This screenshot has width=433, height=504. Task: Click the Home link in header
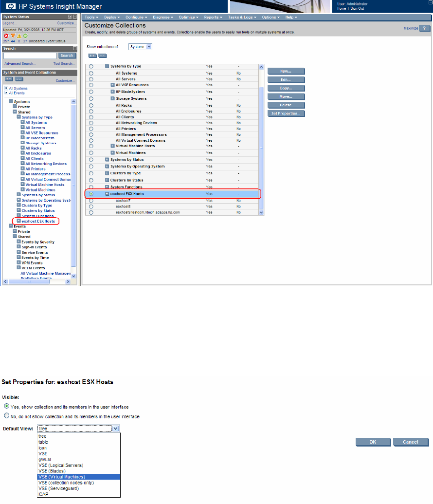pos(342,9)
